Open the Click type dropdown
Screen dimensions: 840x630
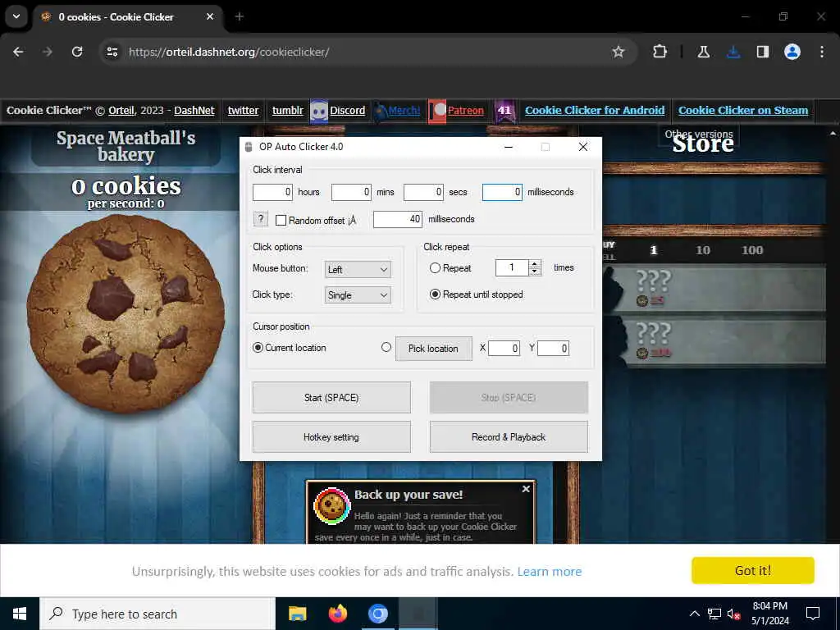pos(358,295)
